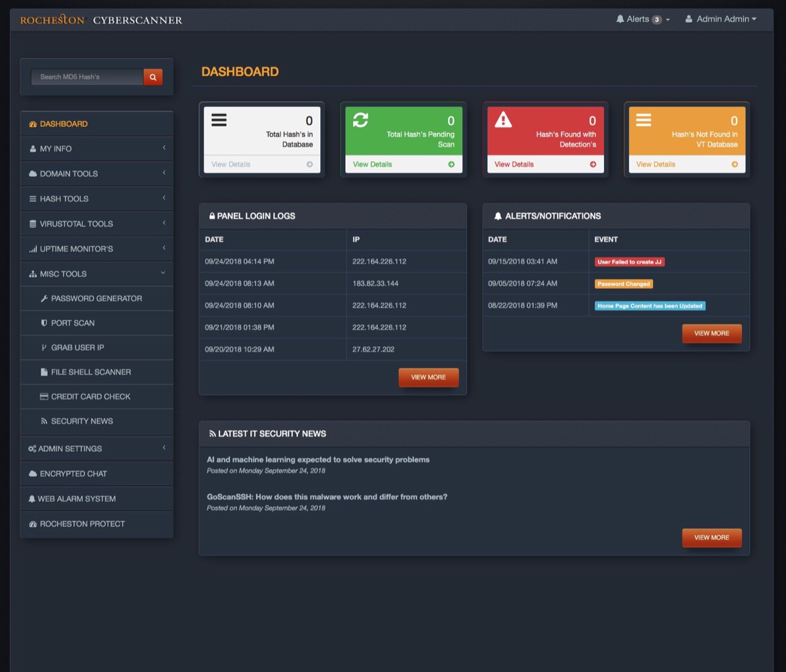This screenshot has width=786, height=672.
Task: Click the Port Scan shield icon
Action: (45, 323)
